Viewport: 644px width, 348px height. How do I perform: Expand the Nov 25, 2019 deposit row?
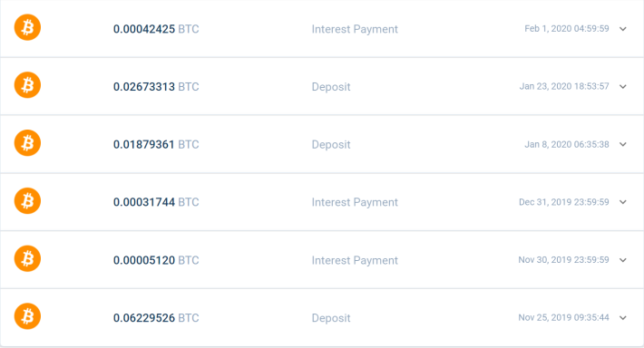tap(622, 318)
